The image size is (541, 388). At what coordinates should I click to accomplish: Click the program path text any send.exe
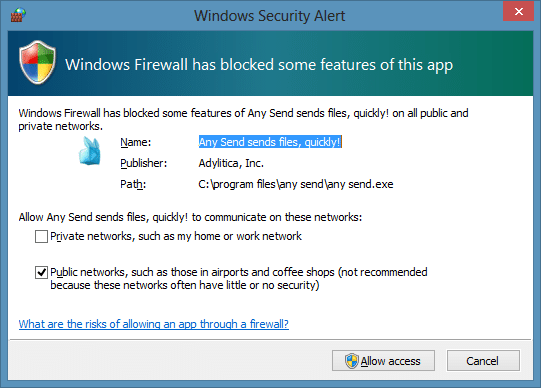pos(296,184)
